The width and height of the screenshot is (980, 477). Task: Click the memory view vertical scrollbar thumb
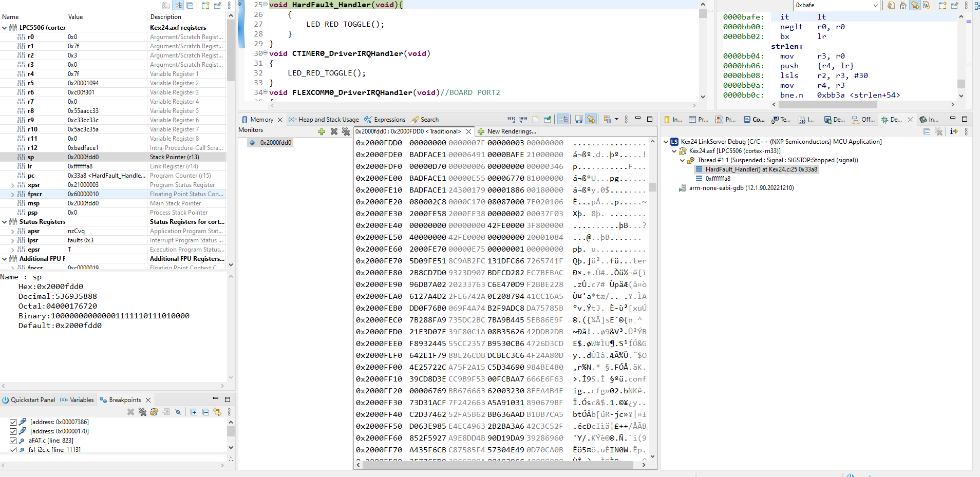point(653,187)
